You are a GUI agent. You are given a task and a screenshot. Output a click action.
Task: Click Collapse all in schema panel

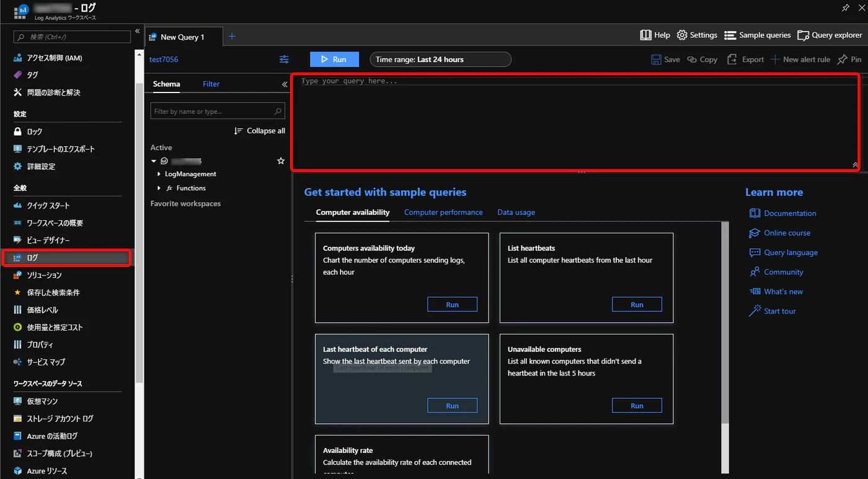pyautogui.click(x=260, y=131)
